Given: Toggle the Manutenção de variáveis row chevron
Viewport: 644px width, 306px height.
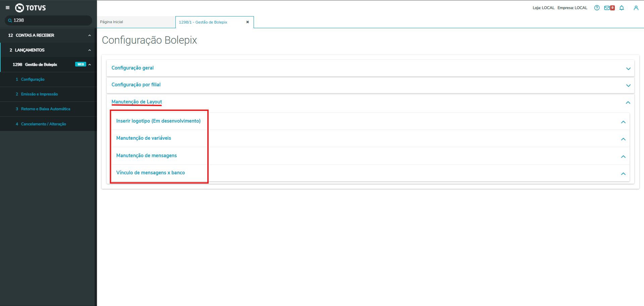Looking at the screenshot, I should coord(623,139).
